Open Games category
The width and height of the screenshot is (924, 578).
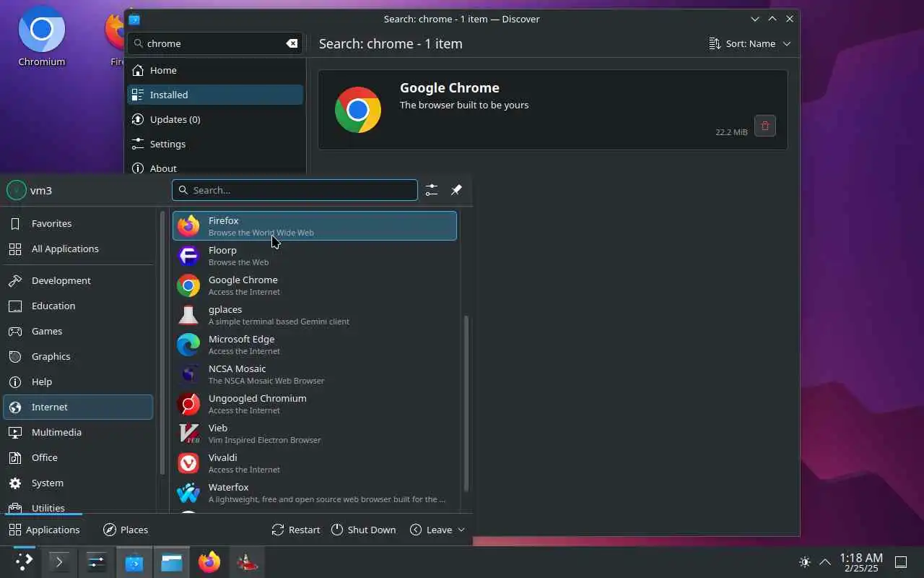click(78, 331)
